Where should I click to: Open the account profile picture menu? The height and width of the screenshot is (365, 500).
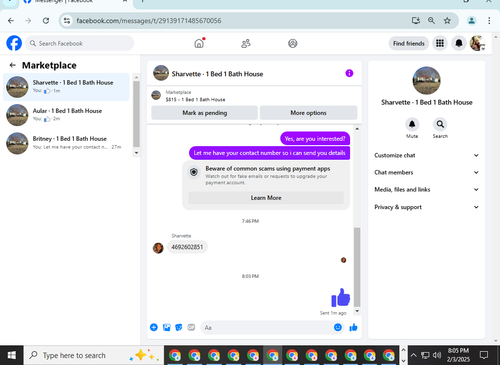click(x=477, y=43)
